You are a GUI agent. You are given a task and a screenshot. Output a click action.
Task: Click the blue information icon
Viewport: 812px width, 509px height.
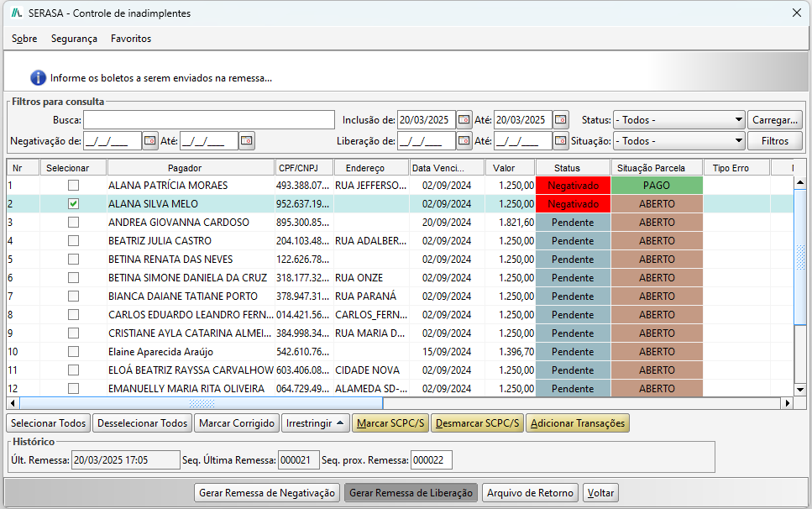pos(39,77)
